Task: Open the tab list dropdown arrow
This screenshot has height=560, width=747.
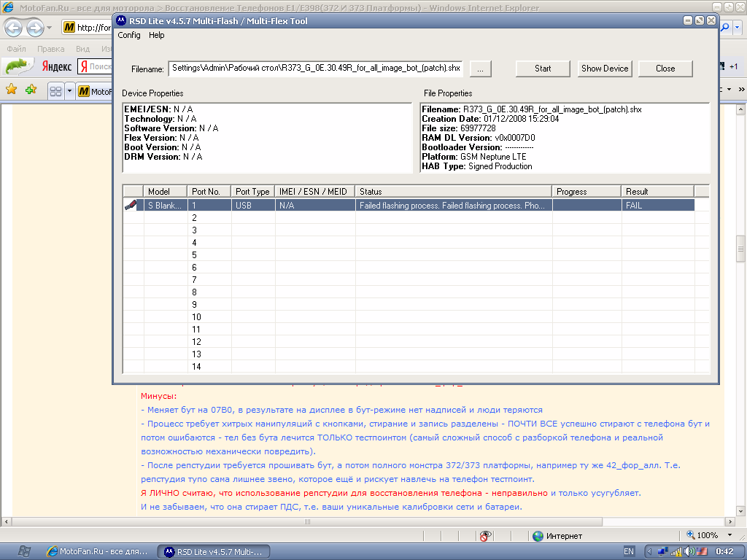Action: [69, 91]
